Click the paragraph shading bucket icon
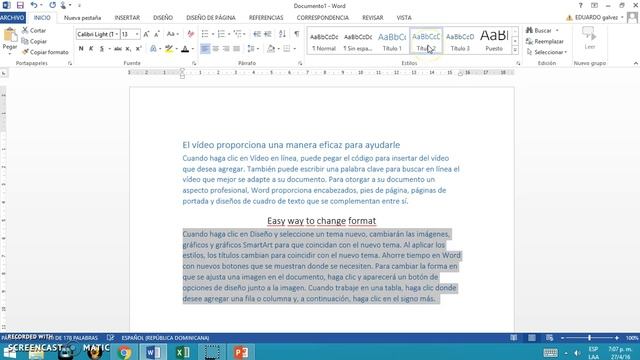 pos(271,49)
